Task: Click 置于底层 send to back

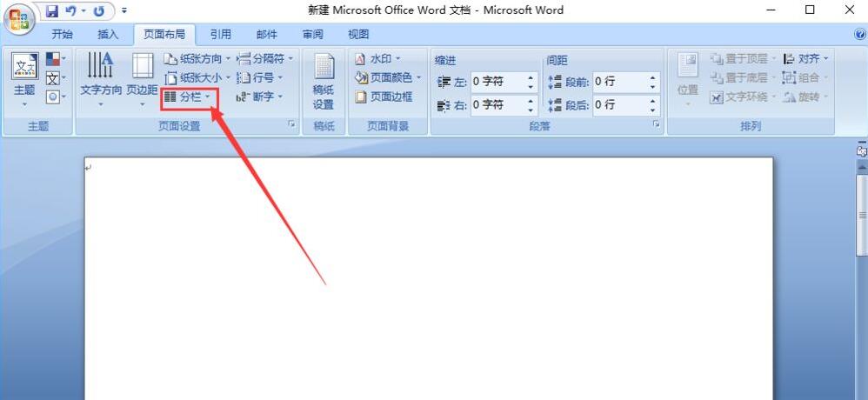Action: click(744, 78)
